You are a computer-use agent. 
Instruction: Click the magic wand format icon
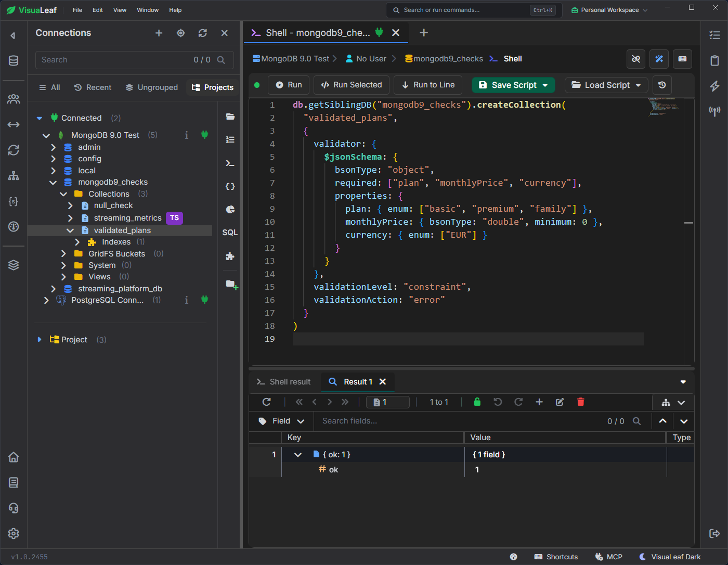click(659, 59)
